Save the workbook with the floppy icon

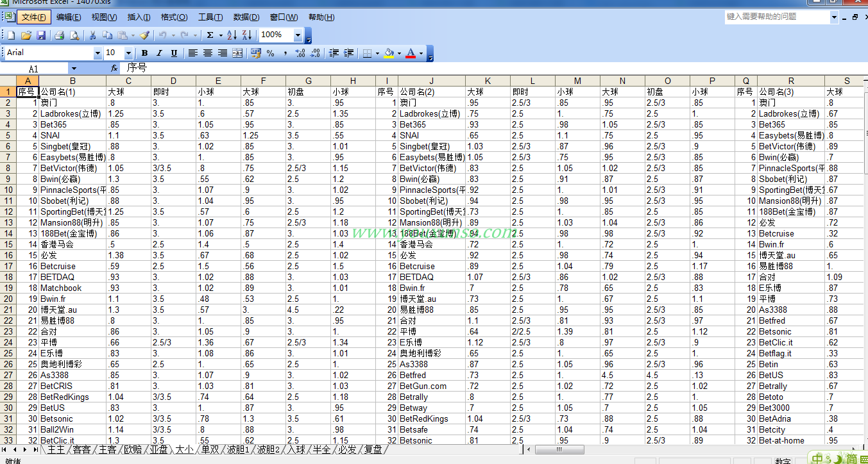coord(41,35)
